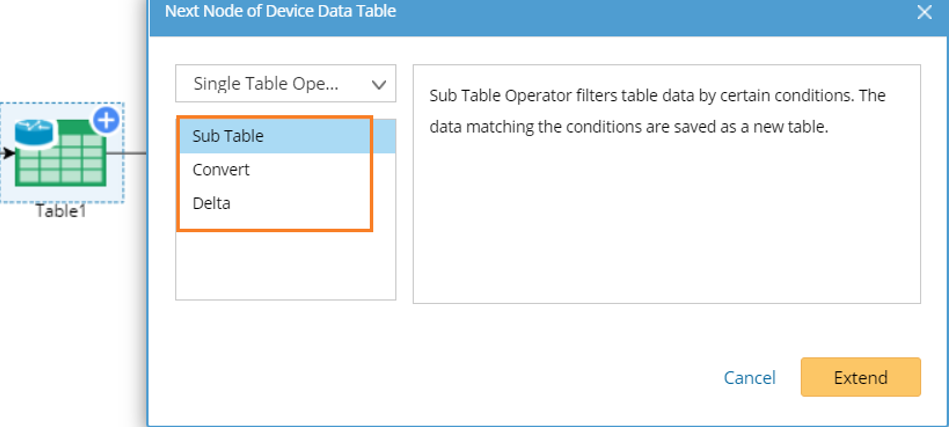Close the Next Node dialog with X
Screen dimensions: 949x427
[923, 12]
